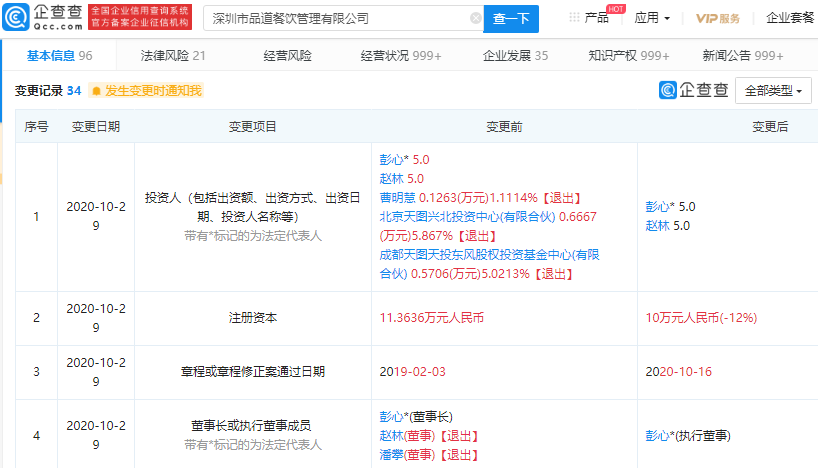Select the 11.3636万元人民币 value
The image size is (818, 468).
(x=431, y=318)
